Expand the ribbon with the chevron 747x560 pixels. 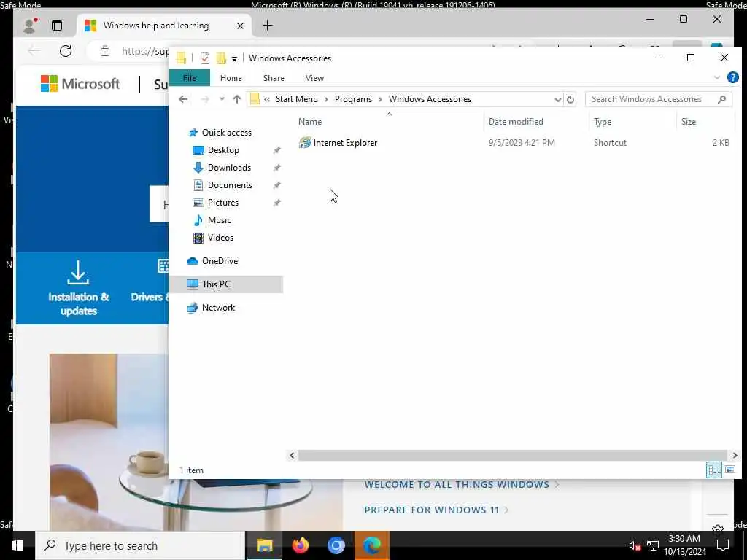coord(717,77)
